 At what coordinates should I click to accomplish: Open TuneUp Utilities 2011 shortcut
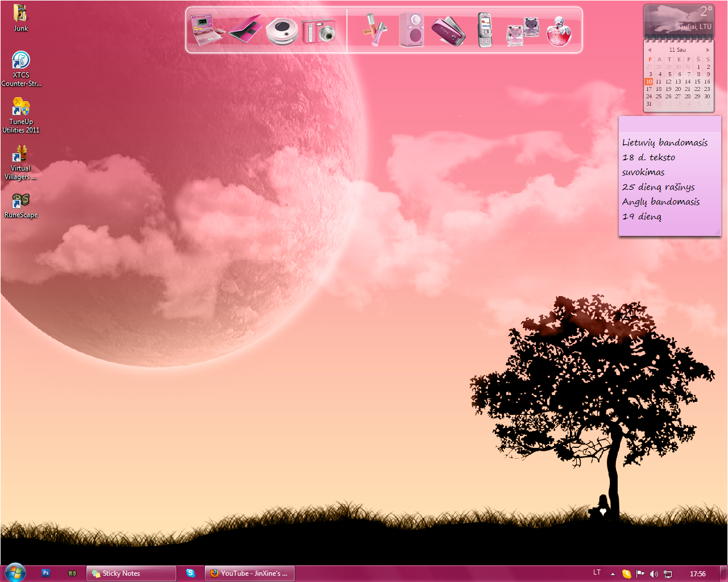(x=21, y=115)
